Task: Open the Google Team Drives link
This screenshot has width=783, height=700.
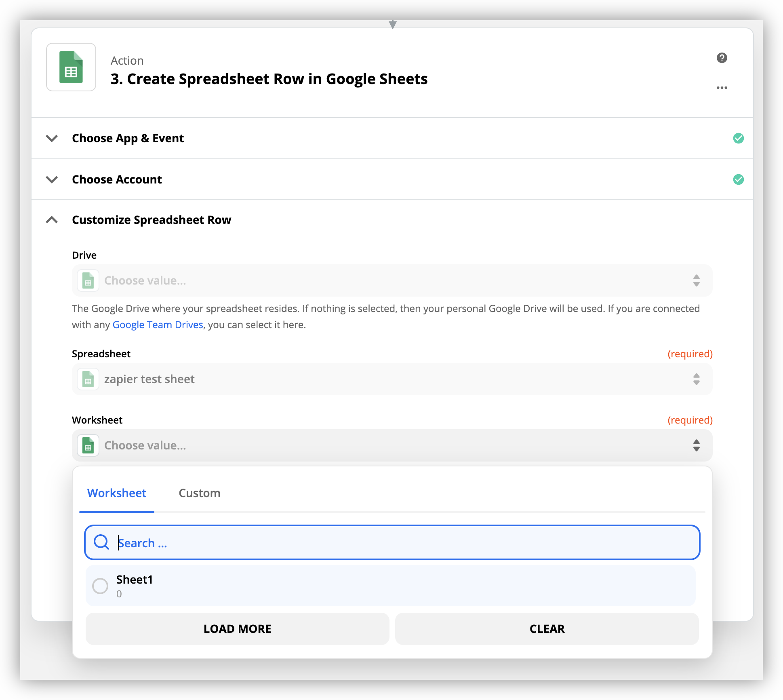Action: point(158,325)
